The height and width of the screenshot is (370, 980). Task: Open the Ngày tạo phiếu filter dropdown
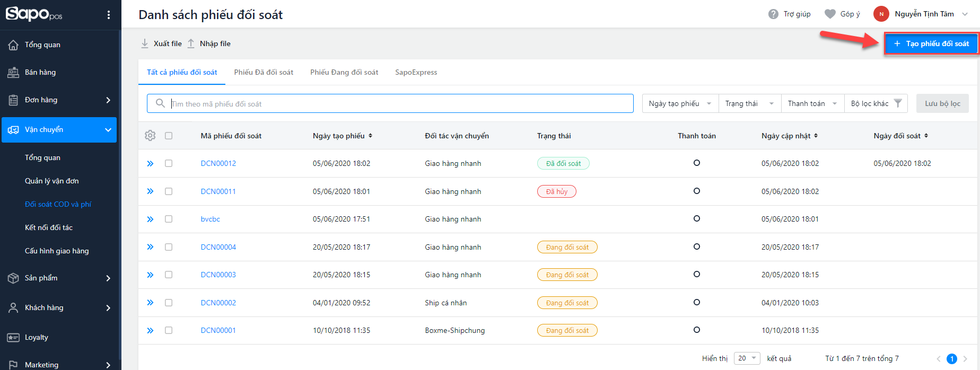tap(680, 103)
